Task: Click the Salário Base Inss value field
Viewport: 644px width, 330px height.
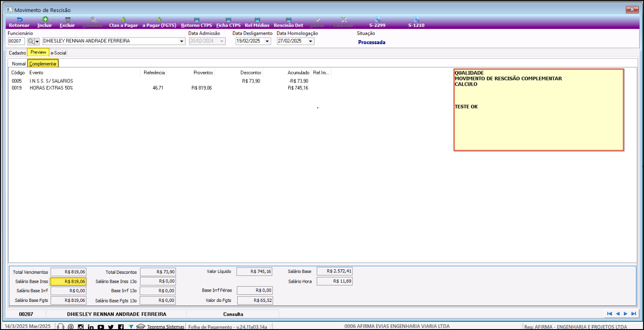Action: coord(68,281)
